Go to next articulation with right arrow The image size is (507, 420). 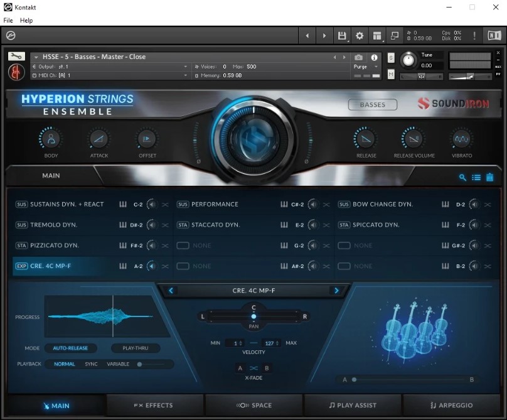point(336,291)
